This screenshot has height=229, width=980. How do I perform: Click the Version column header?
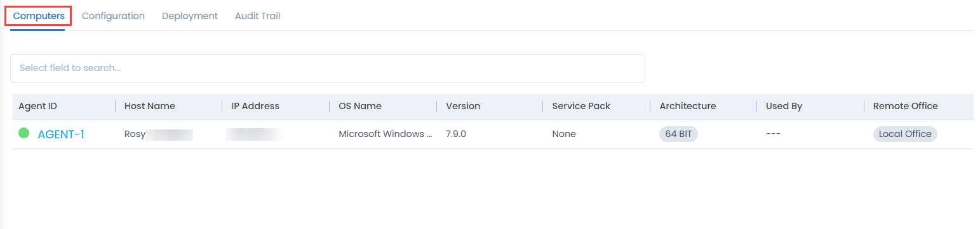[x=463, y=106]
